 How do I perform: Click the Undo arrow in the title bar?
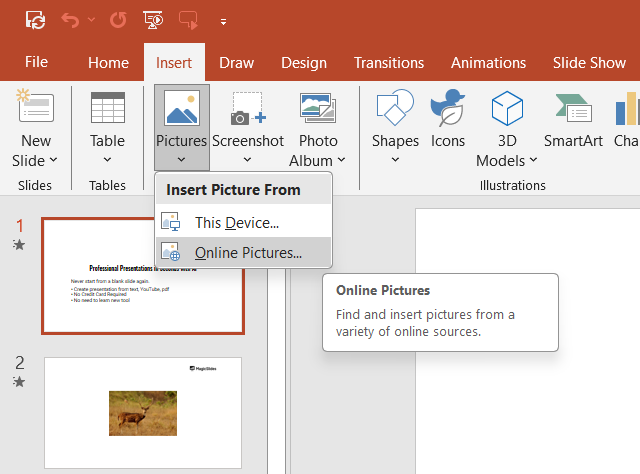click(x=69, y=19)
